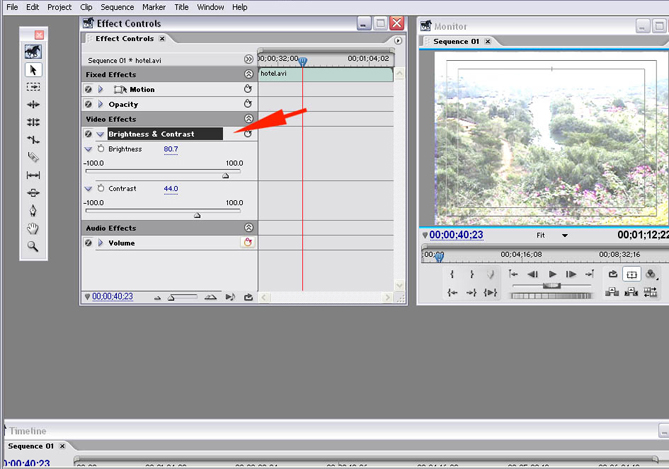Click the Safe Margins button in Monitor
This screenshot has height=469, width=669.
click(632, 274)
